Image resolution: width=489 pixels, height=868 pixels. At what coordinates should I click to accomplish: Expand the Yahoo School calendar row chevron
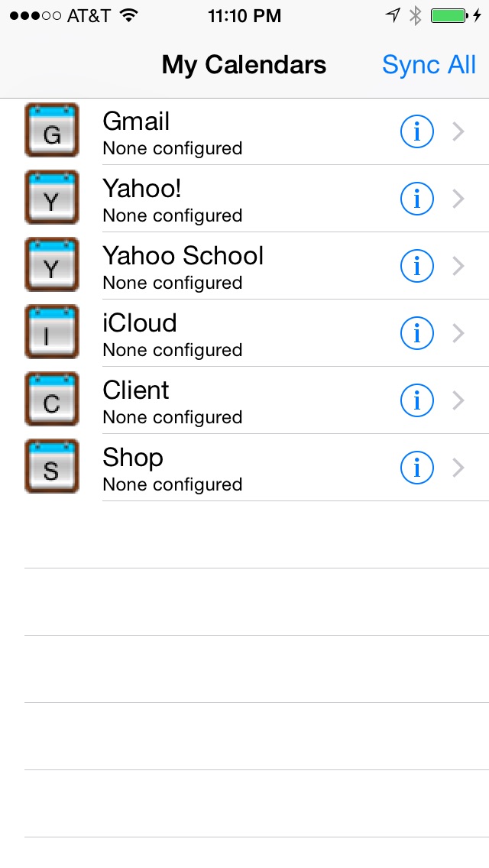[x=458, y=265]
